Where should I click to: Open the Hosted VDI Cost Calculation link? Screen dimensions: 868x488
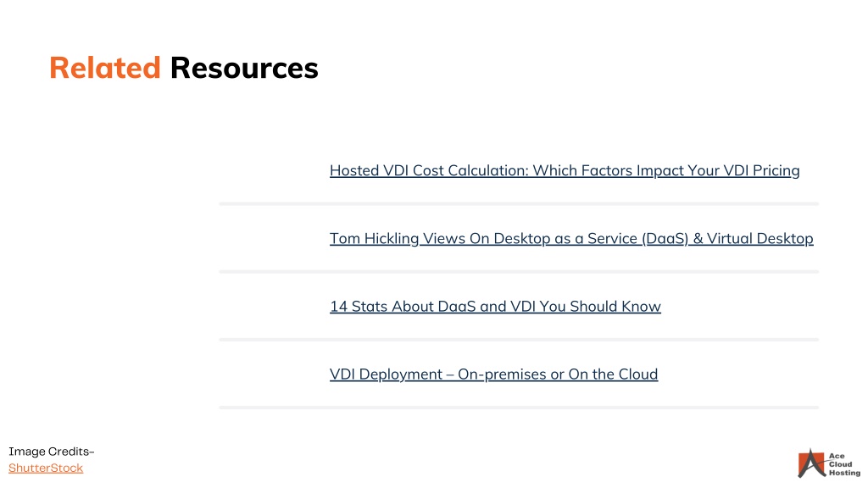565,170
